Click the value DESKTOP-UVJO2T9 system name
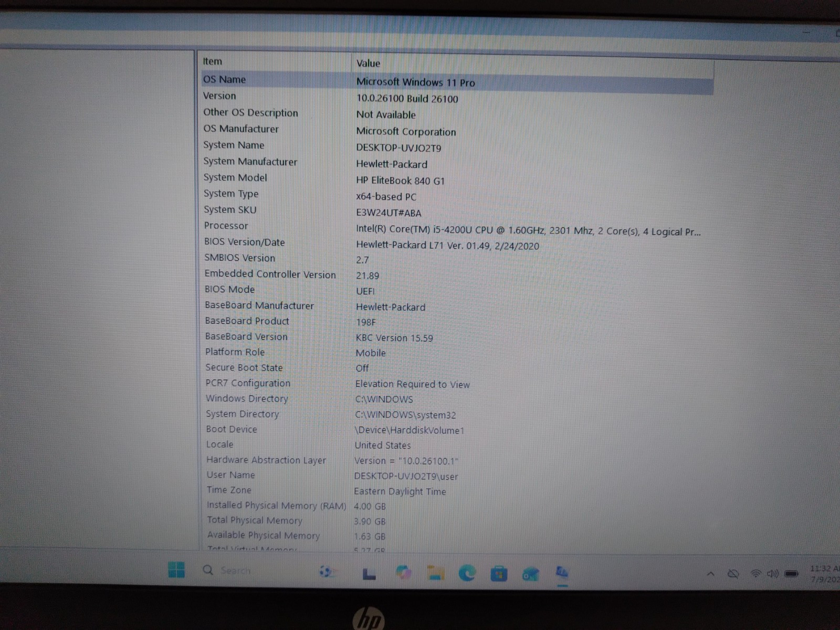This screenshot has width=840, height=630. click(x=398, y=148)
